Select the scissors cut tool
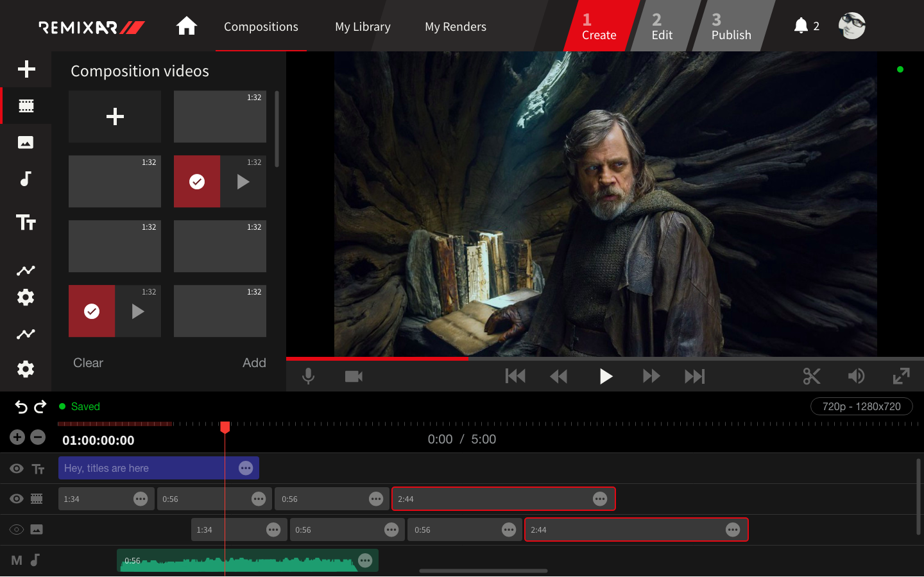This screenshot has width=924, height=577. click(812, 376)
